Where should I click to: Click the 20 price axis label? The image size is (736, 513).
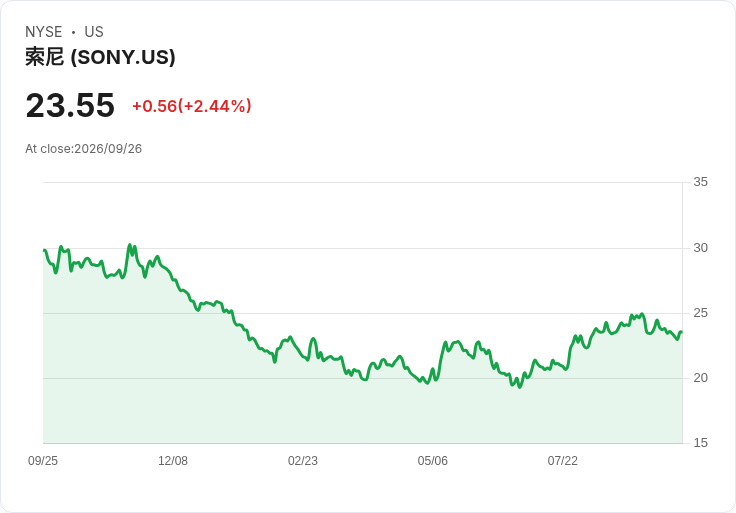coord(700,378)
